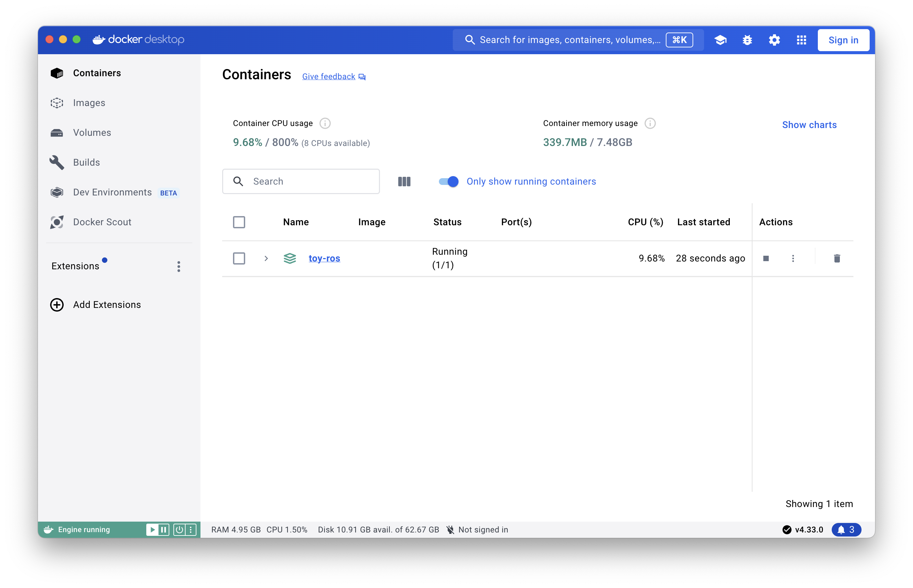Focus the global search for images, containers, volumes
This screenshot has height=588, width=913.
(578, 40)
